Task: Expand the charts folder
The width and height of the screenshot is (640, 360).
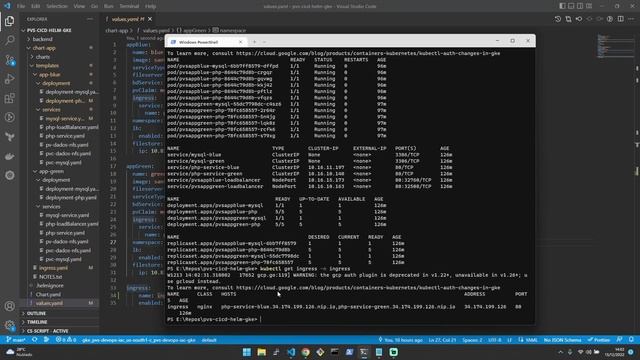Action: [43, 57]
